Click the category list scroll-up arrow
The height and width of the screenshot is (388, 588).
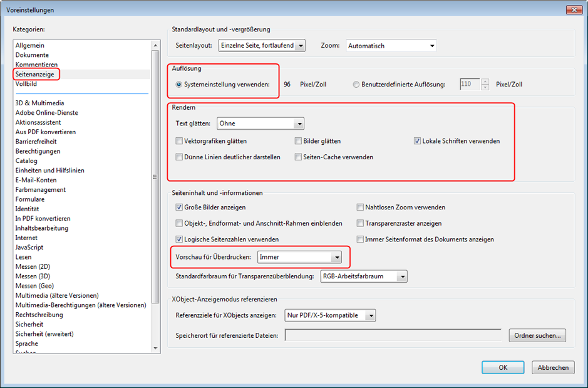(x=156, y=45)
